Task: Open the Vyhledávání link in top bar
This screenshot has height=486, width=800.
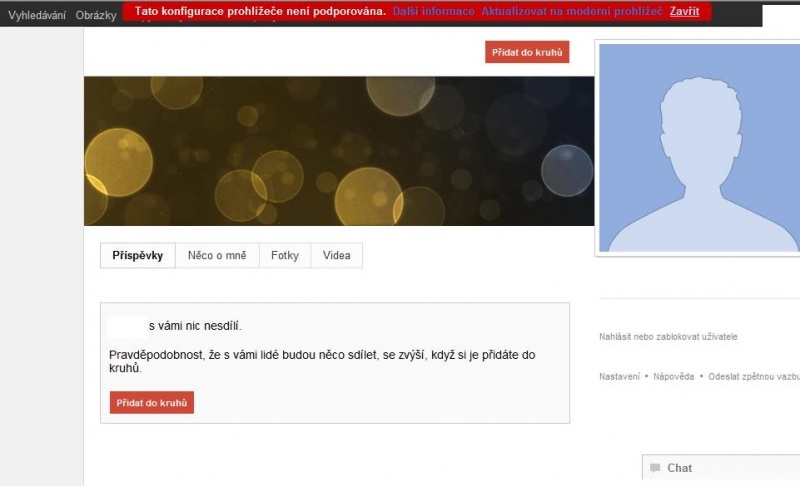Action: tap(37, 15)
